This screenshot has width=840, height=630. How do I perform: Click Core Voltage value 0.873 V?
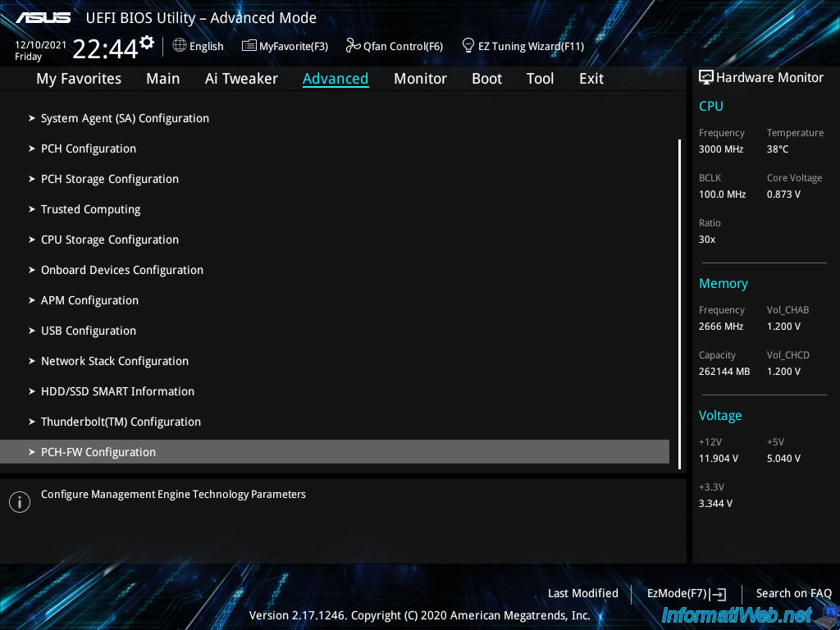click(x=783, y=194)
